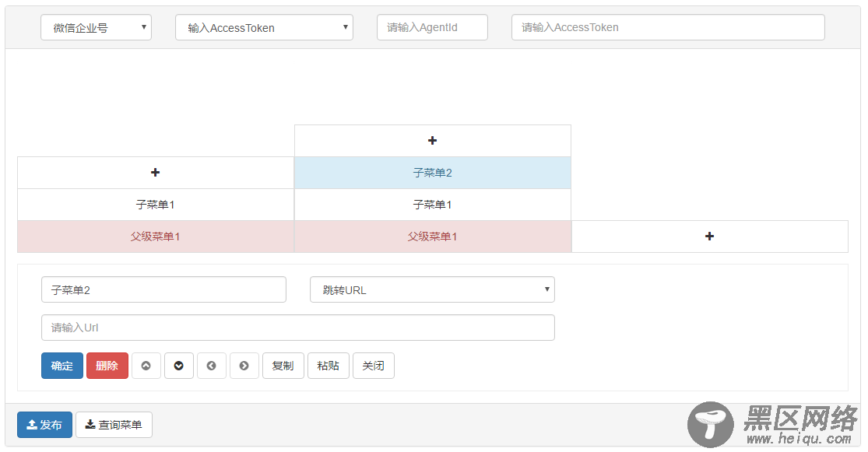Select 子菜单1 in the second column
This screenshot has height=452, width=868.
click(432, 205)
